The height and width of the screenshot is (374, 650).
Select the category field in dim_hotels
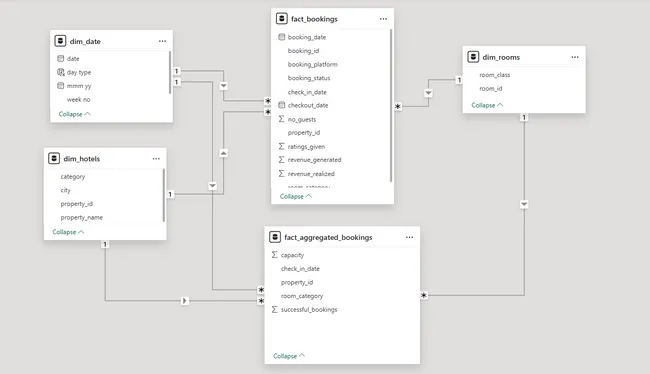click(x=73, y=177)
